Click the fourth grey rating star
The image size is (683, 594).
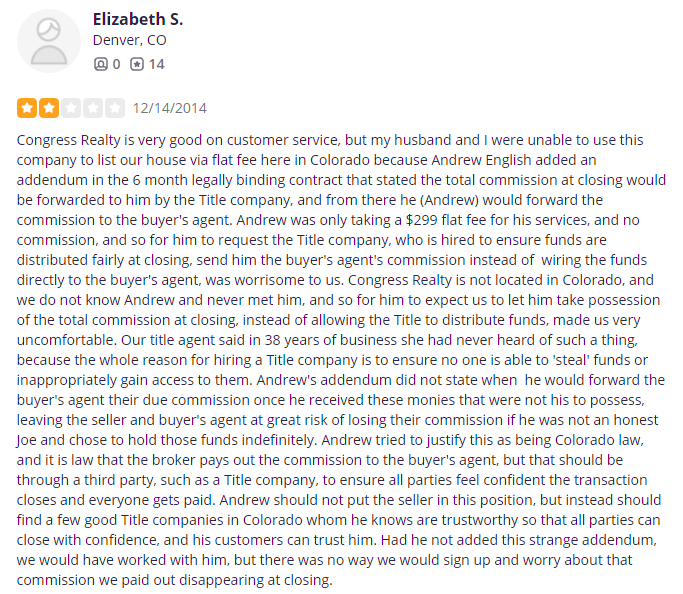pyautogui.click(x=93, y=108)
